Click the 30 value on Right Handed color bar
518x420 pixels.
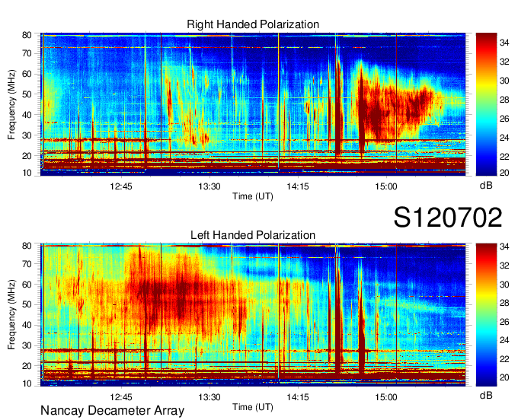[504, 81]
